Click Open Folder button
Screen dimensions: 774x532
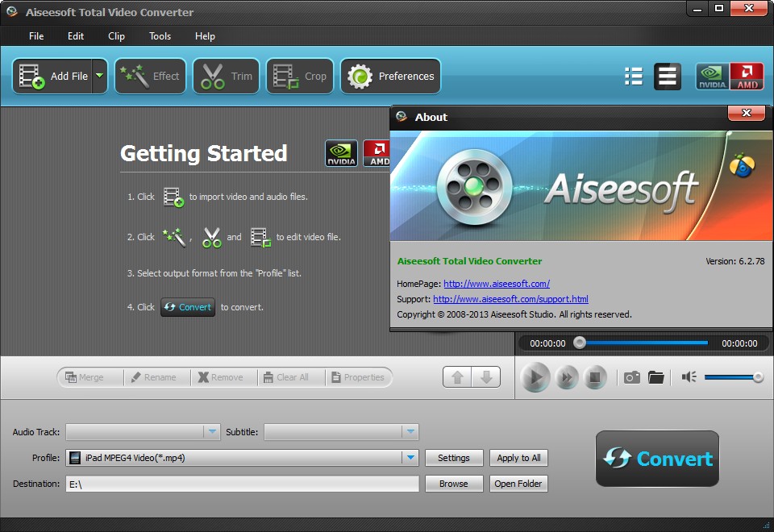[518, 484]
